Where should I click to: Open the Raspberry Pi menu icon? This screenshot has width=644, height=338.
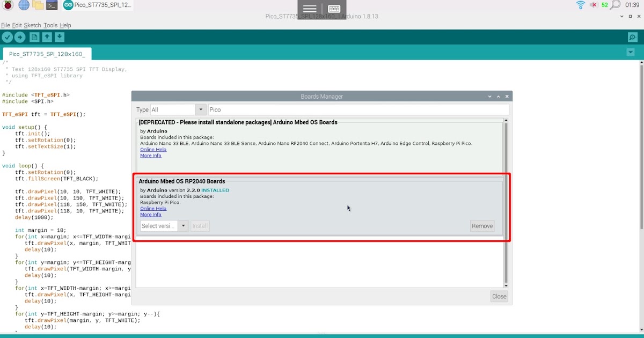coord(6,5)
